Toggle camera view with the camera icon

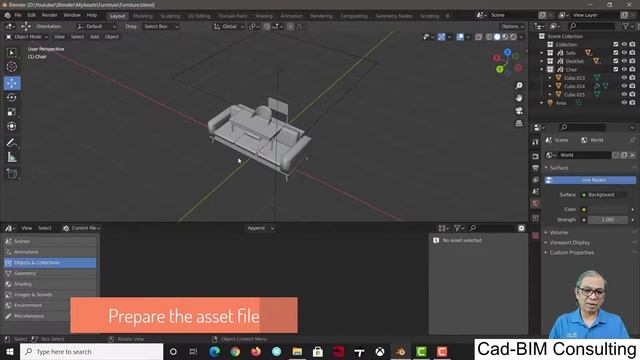click(x=519, y=111)
